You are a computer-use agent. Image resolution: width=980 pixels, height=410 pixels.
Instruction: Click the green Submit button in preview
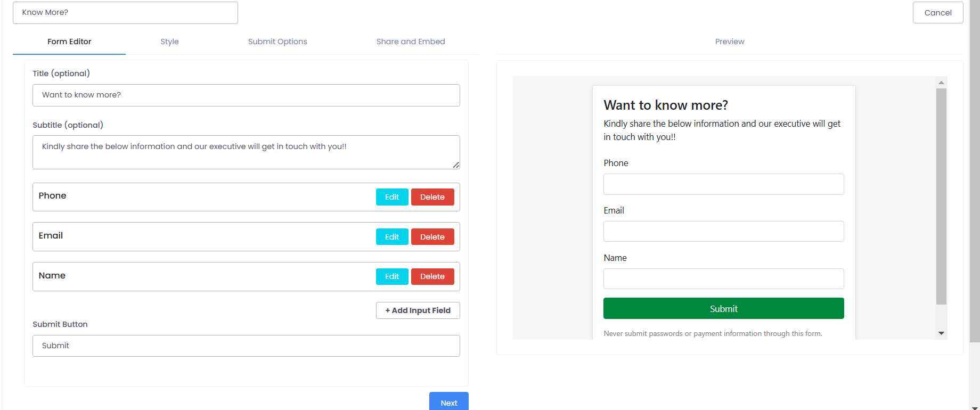(x=723, y=309)
